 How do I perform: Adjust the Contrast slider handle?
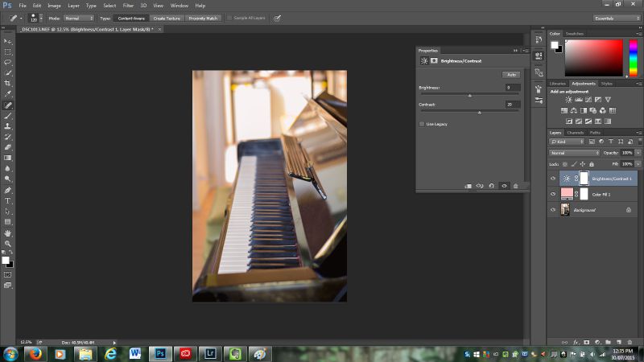click(479, 113)
